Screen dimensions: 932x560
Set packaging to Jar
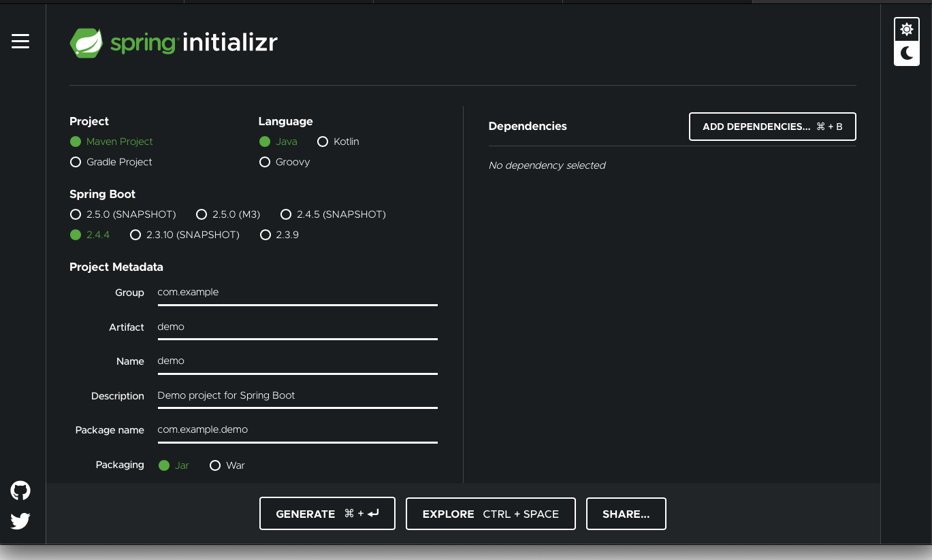174,465
